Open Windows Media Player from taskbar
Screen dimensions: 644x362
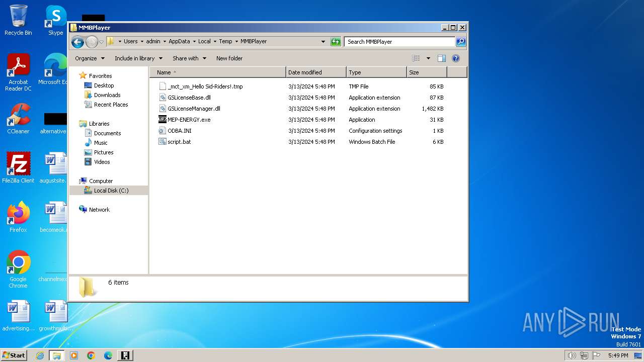point(74,355)
